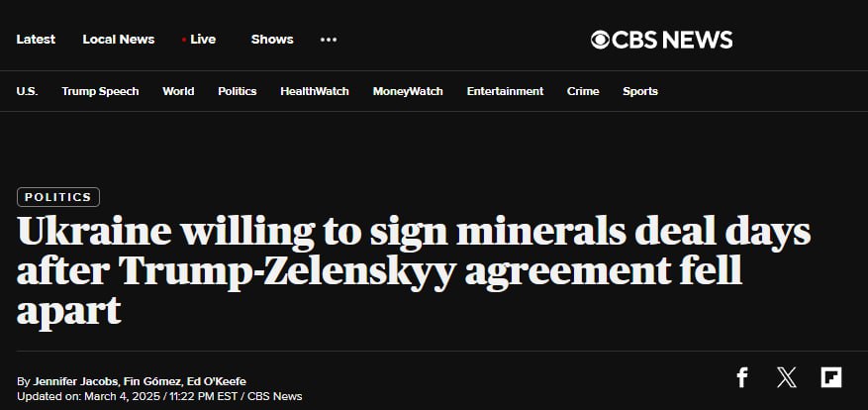Share article on X
This screenshot has width=868, height=410.
tap(787, 377)
